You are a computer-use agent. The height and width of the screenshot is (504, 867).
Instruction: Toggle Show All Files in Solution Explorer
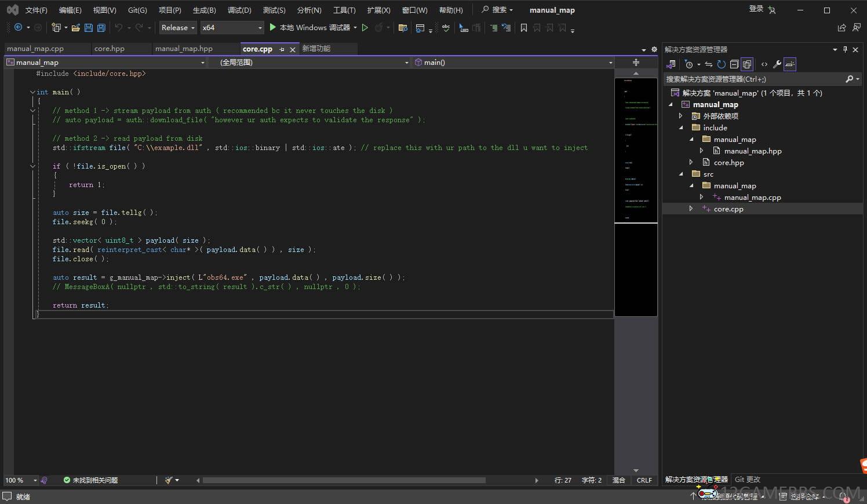[747, 64]
